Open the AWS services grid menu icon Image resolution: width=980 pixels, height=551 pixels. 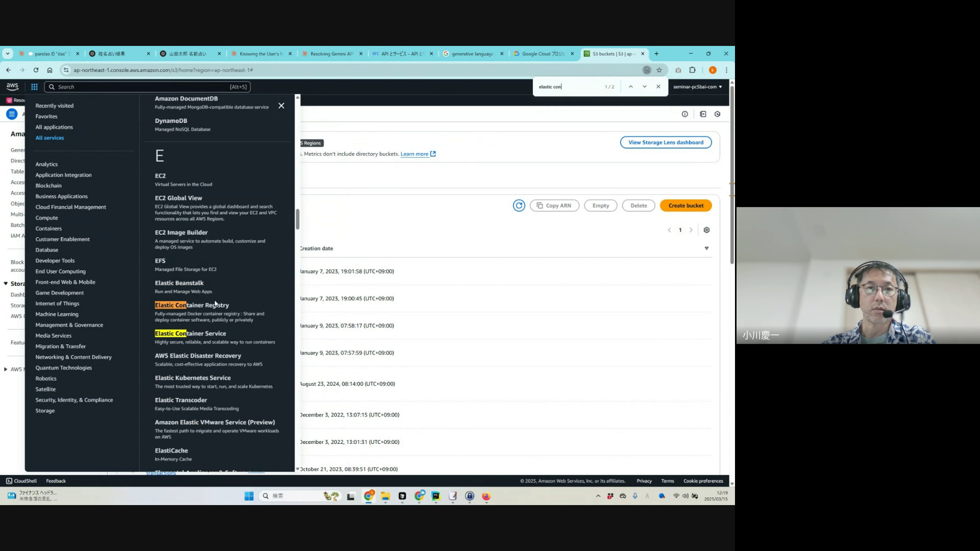click(34, 87)
